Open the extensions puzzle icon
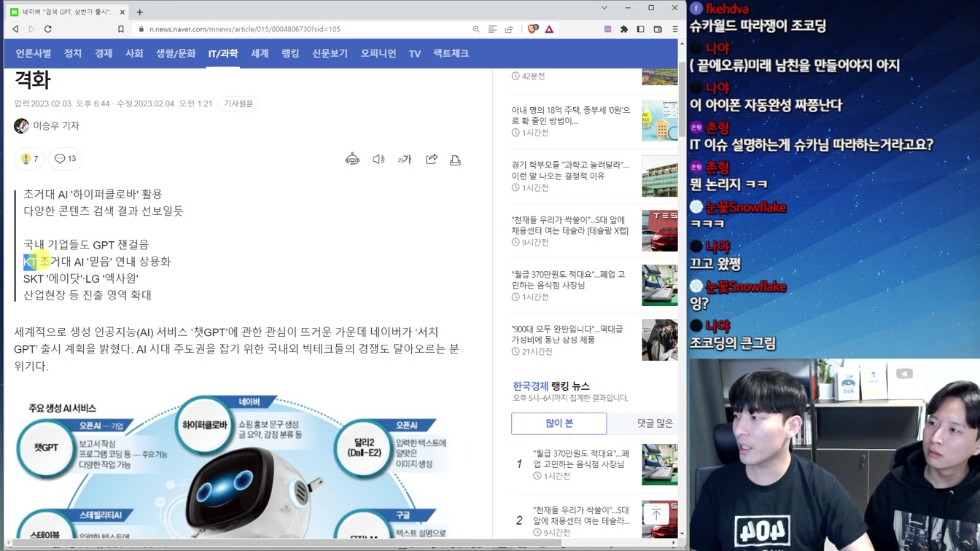This screenshot has height=551, width=980. (x=624, y=29)
